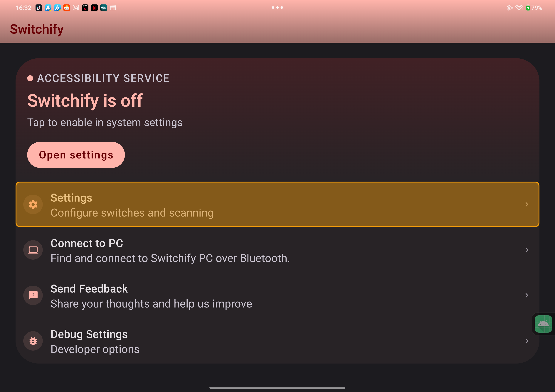This screenshot has width=555, height=392.
Task: Tap the 79% battery percentage
Action: click(537, 8)
